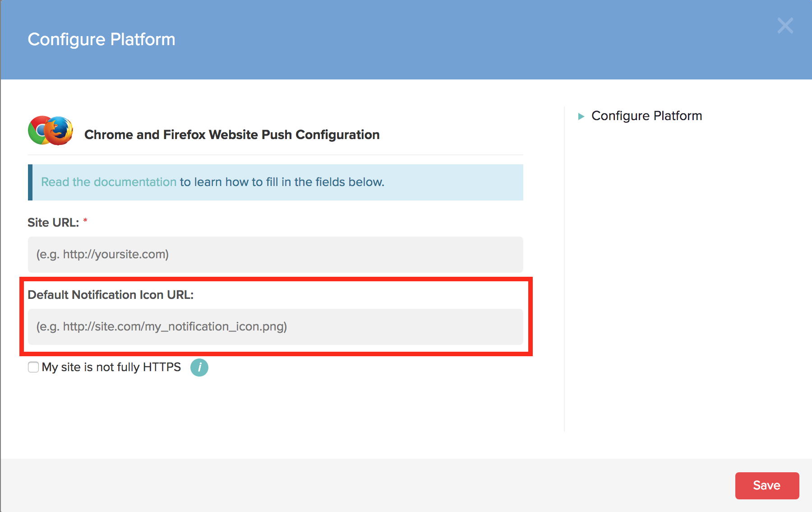Expand the triangle arrow beside Configure Platform
The image size is (812, 512).
click(581, 116)
